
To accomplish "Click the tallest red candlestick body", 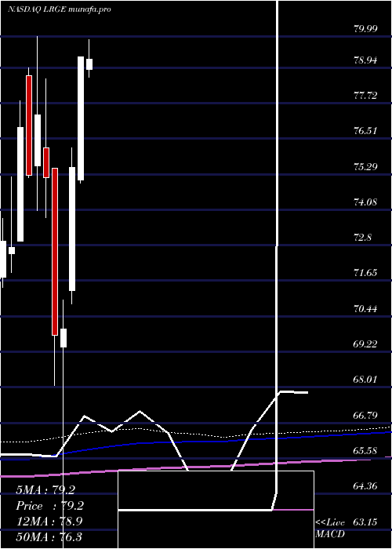I will 55,252.
